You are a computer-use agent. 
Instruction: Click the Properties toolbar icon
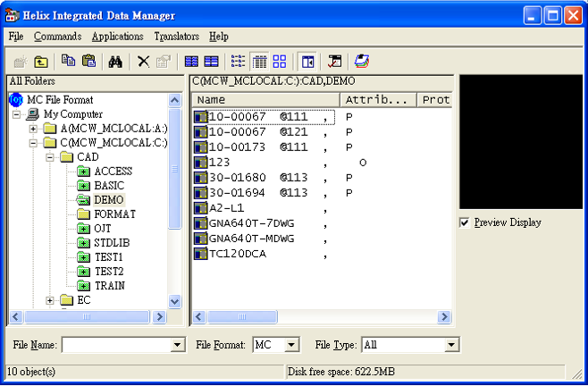coord(164,62)
